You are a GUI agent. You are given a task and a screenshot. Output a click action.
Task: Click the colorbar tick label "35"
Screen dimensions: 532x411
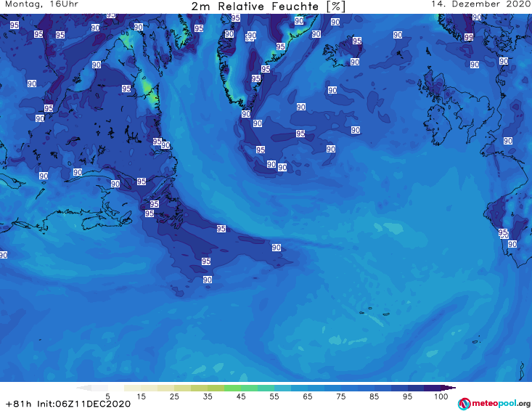[208, 396]
